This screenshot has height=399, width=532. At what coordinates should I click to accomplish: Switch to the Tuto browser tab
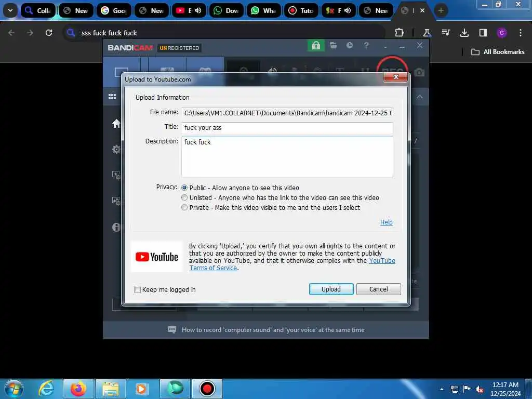pyautogui.click(x=301, y=10)
